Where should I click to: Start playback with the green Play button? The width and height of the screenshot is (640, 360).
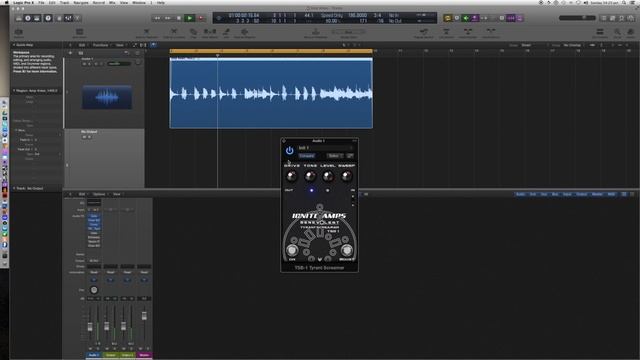189,18
